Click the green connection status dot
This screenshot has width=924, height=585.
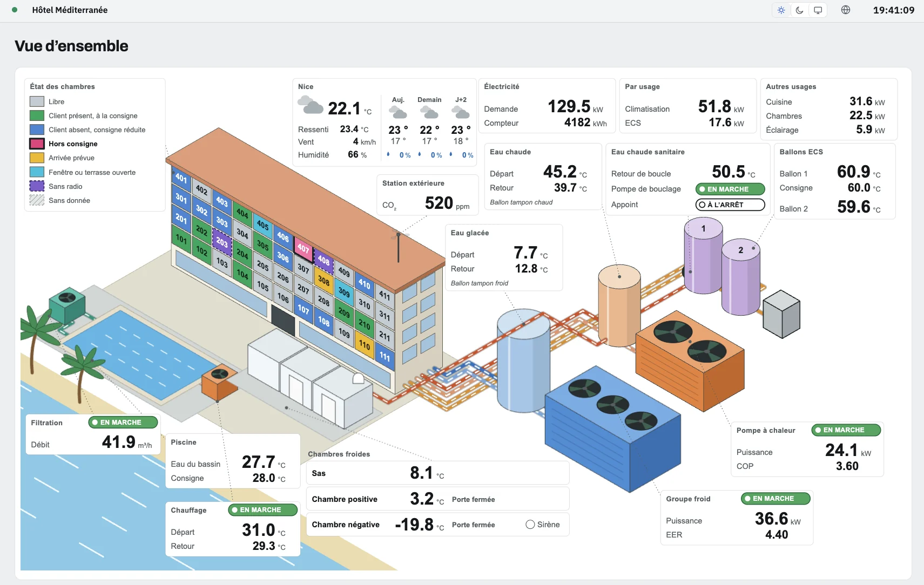[x=15, y=10]
